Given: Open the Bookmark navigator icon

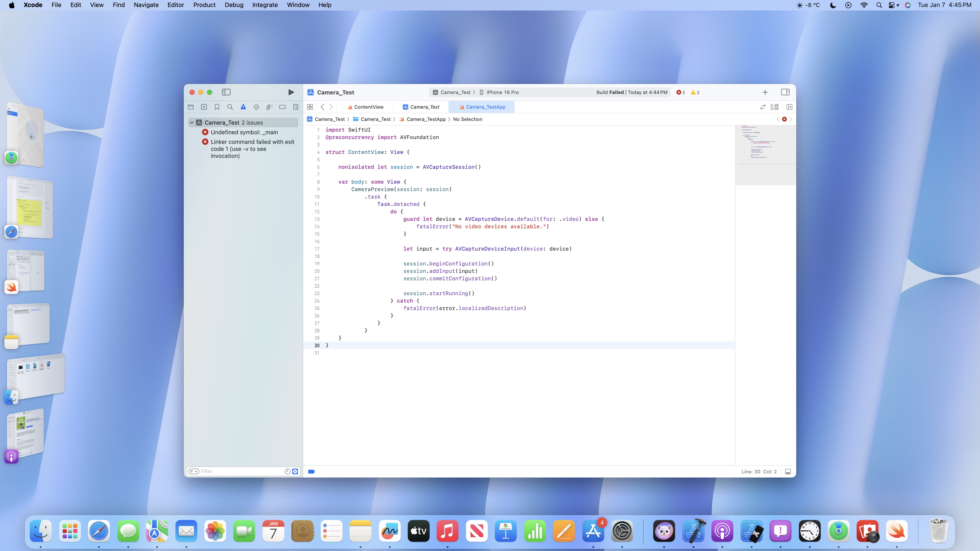Looking at the screenshot, I should pos(217,107).
